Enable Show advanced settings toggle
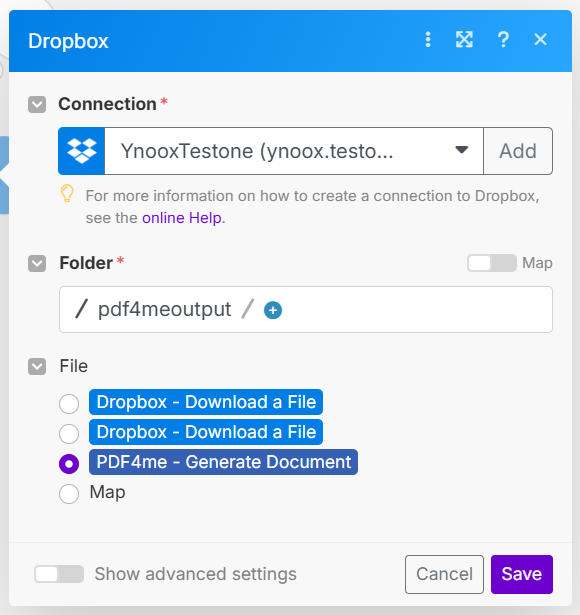580x615 pixels. tap(59, 574)
